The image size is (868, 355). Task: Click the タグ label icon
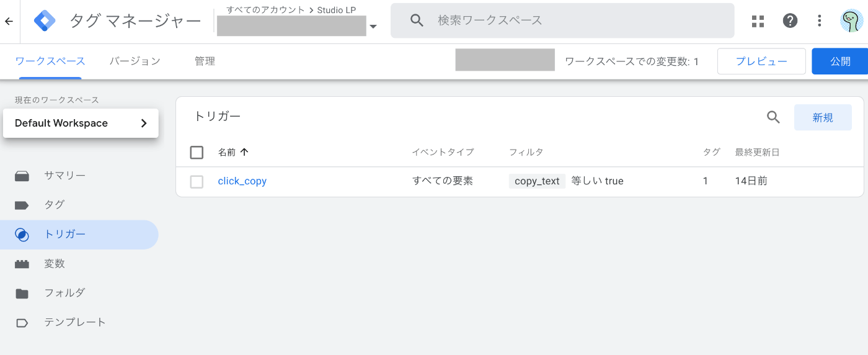click(22, 205)
